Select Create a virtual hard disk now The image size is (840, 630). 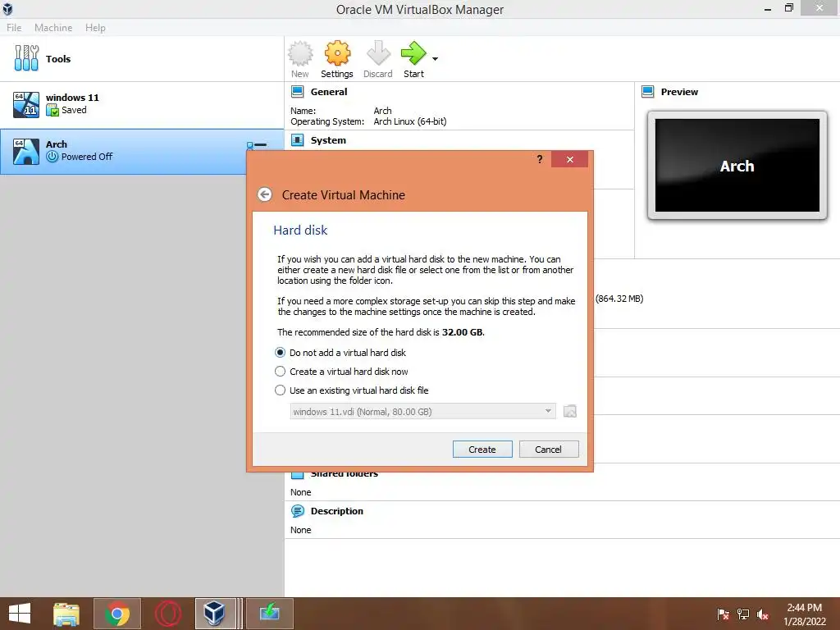coord(341,372)
